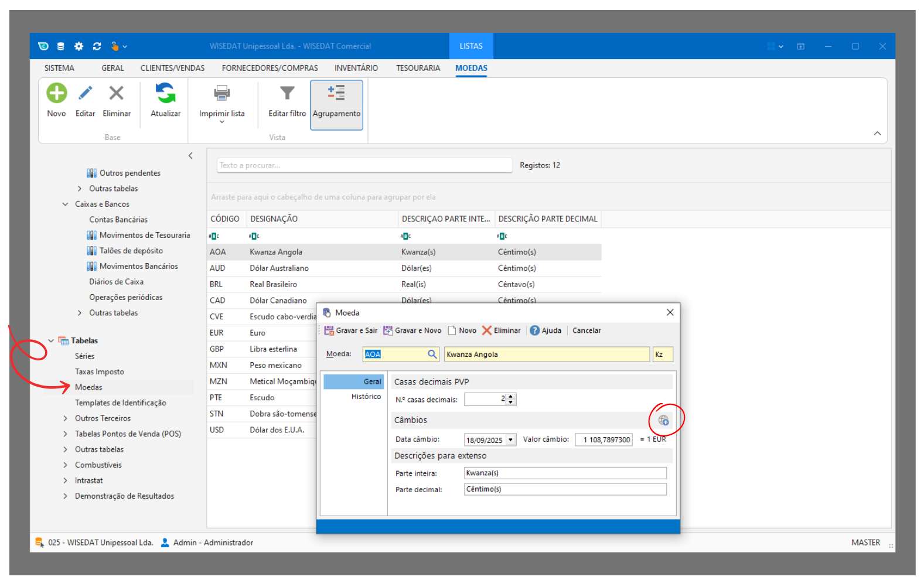Click the Moeda search magnifier icon

[432, 354]
